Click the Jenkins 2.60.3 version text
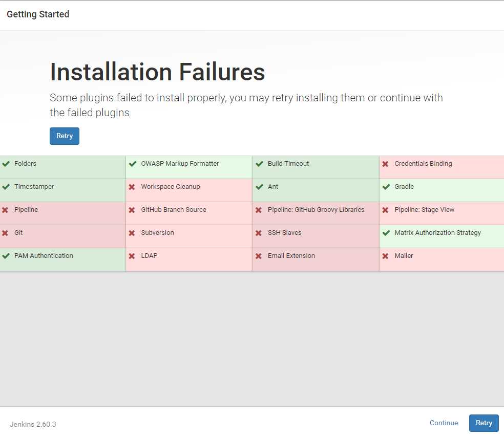This screenshot has width=504, height=438. point(33,424)
